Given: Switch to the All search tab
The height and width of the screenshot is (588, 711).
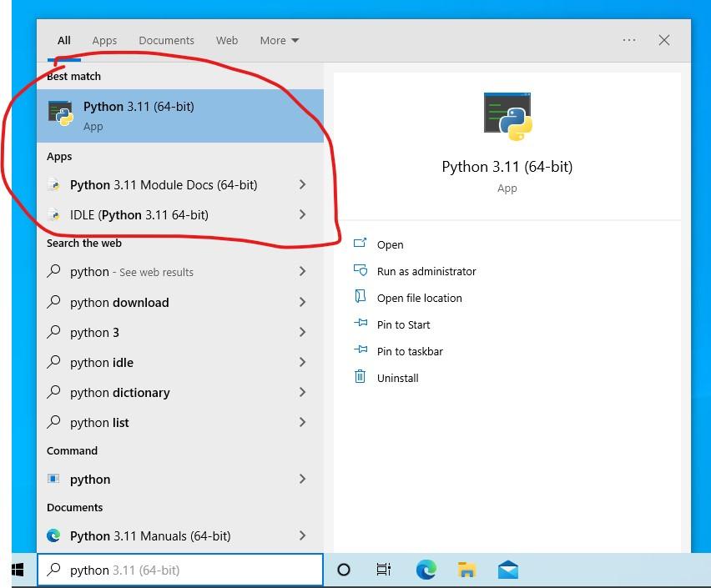Looking at the screenshot, I should click(x=64, y=40).
